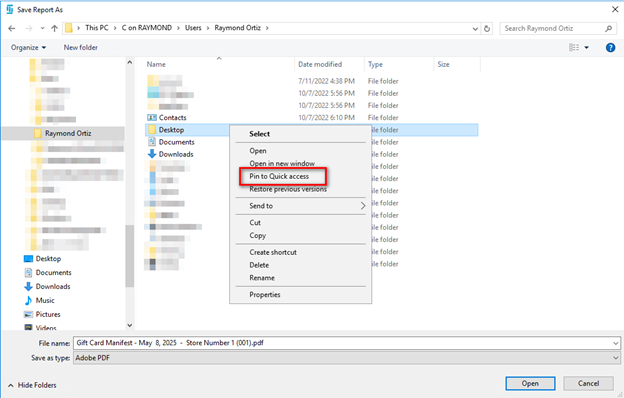Collapse with Hide Folders
The image size is (624, 398).
click(x=32, y=385)
